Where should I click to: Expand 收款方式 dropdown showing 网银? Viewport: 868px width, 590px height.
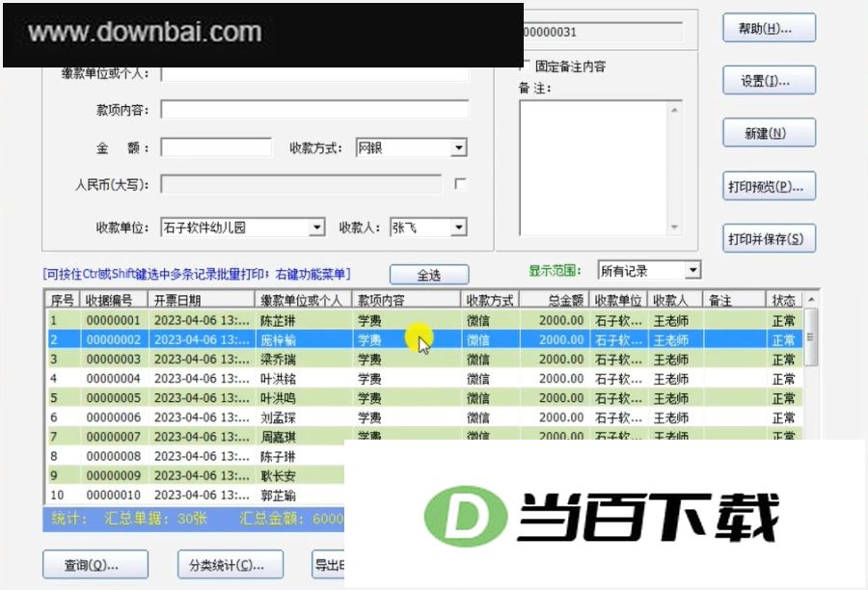tap(458, 147)
